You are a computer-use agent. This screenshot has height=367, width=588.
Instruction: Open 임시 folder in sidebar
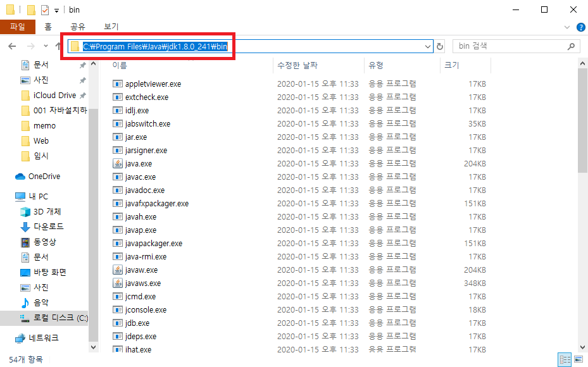coord(41,156)
